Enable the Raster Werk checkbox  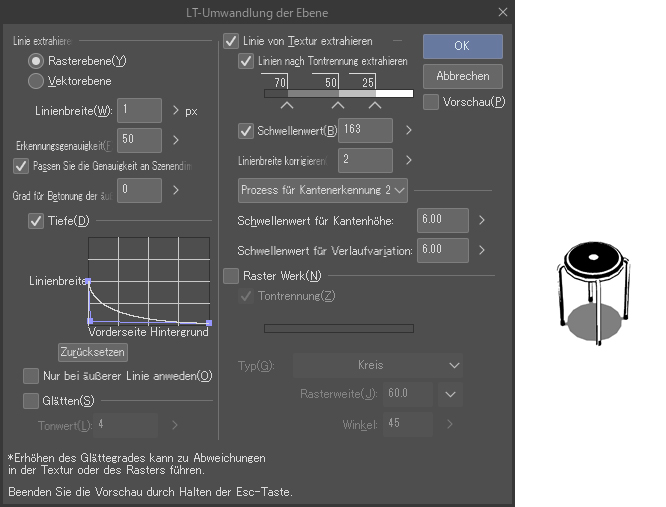231,276
